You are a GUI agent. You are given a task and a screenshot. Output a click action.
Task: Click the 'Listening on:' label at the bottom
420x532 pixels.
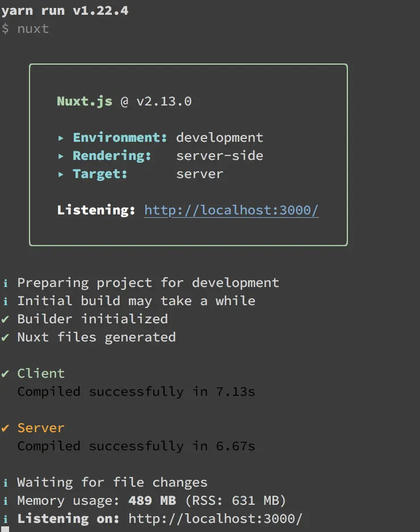coord(68,518)
